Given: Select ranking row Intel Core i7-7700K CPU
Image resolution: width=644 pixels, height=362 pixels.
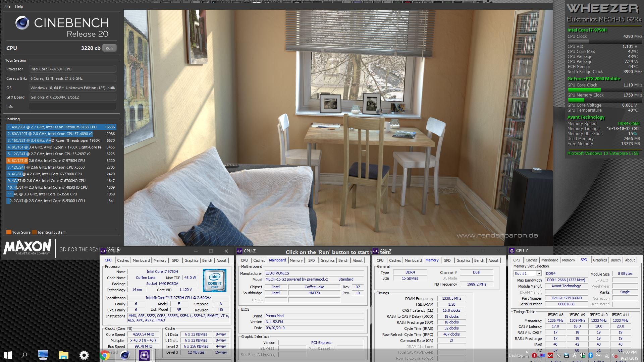Looking at the screenshot, I should tap(61, 174).
